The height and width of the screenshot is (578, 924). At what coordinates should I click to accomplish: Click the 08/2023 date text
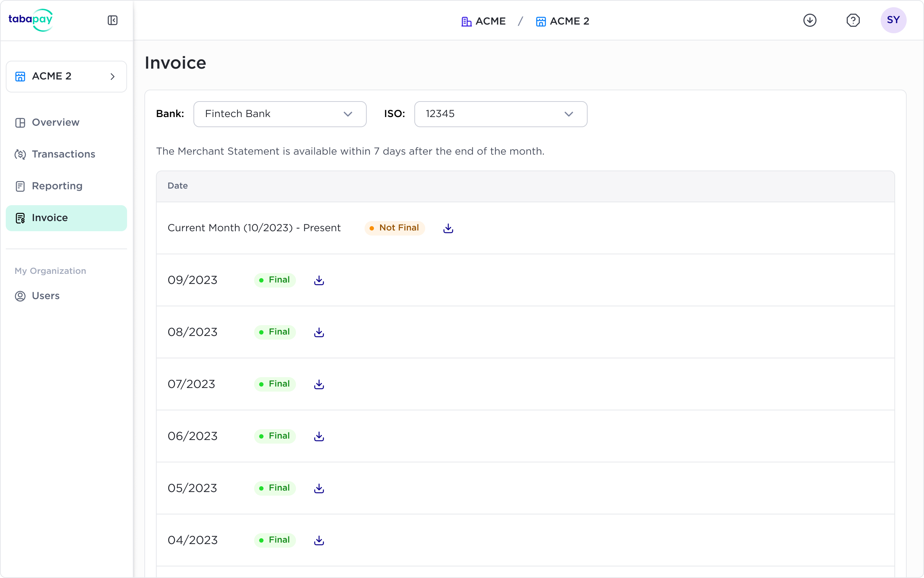pos(192,332)
